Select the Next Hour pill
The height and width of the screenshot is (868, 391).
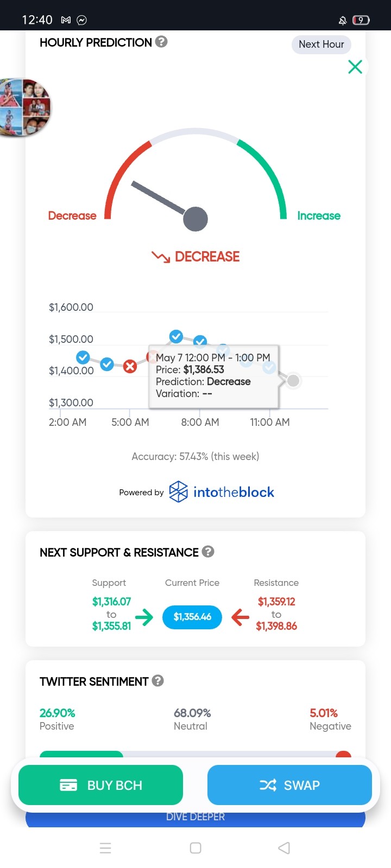tap(321, 44)
